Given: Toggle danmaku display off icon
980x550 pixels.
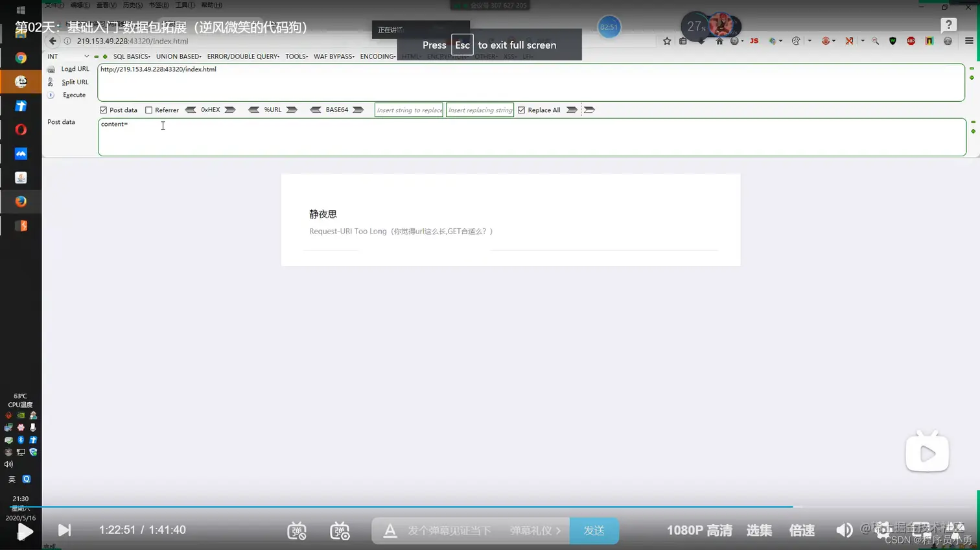Looking at the screenshot, I should click(297, 531).
